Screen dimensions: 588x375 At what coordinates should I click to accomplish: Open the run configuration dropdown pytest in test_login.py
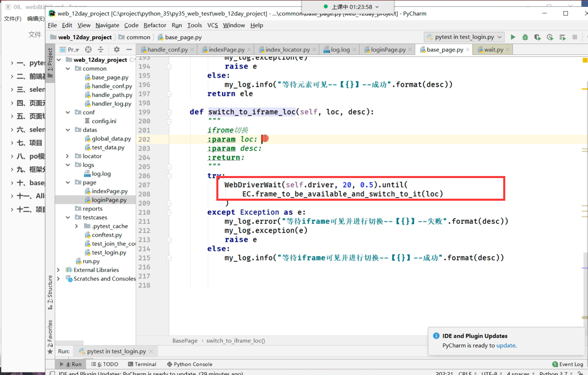pyautogui.click(x=464, y=37)
